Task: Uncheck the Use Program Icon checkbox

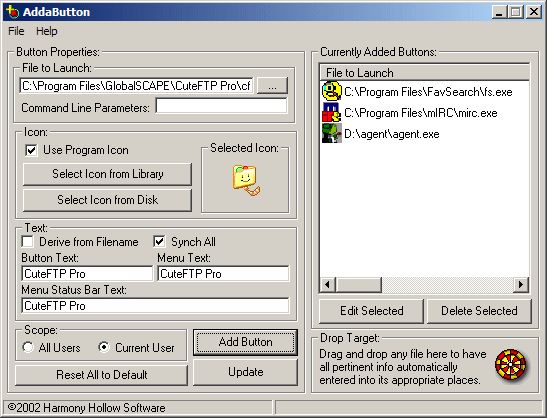Action: pyautogui.click(x=31, y=150)
